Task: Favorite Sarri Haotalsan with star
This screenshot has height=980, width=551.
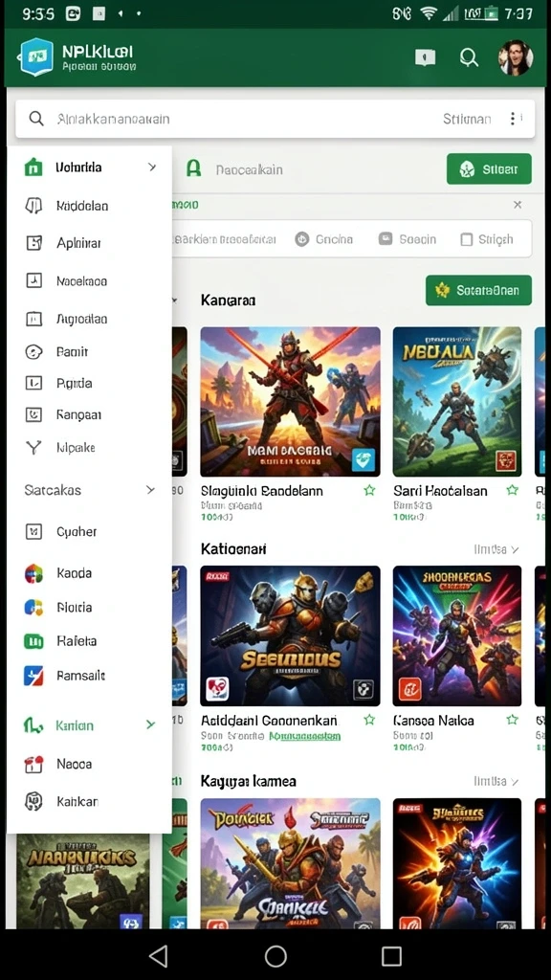Action: (x=513, y=491)
